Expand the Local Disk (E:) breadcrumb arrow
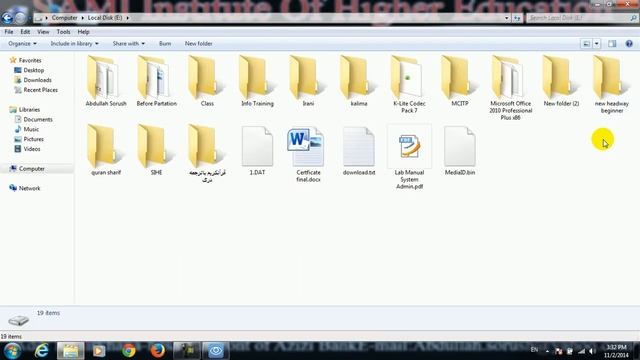640x360 pixels. pyautogui.click(x=127, y=18)
